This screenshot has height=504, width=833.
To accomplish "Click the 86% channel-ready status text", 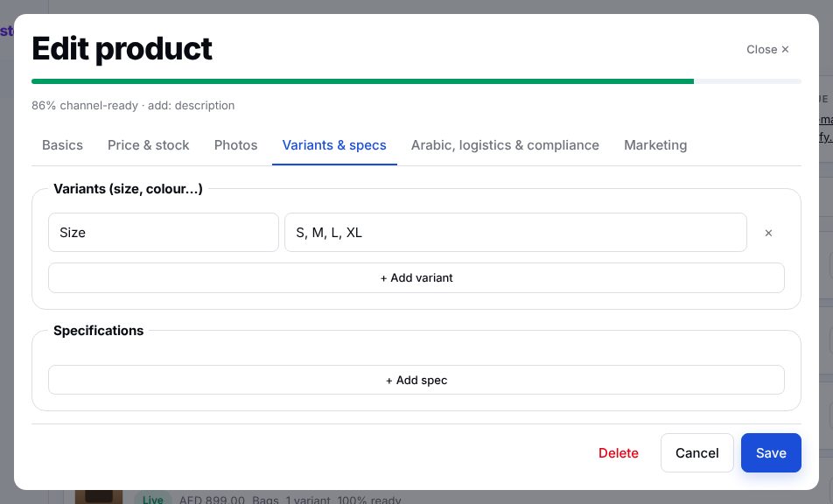I will click(133, 105).
